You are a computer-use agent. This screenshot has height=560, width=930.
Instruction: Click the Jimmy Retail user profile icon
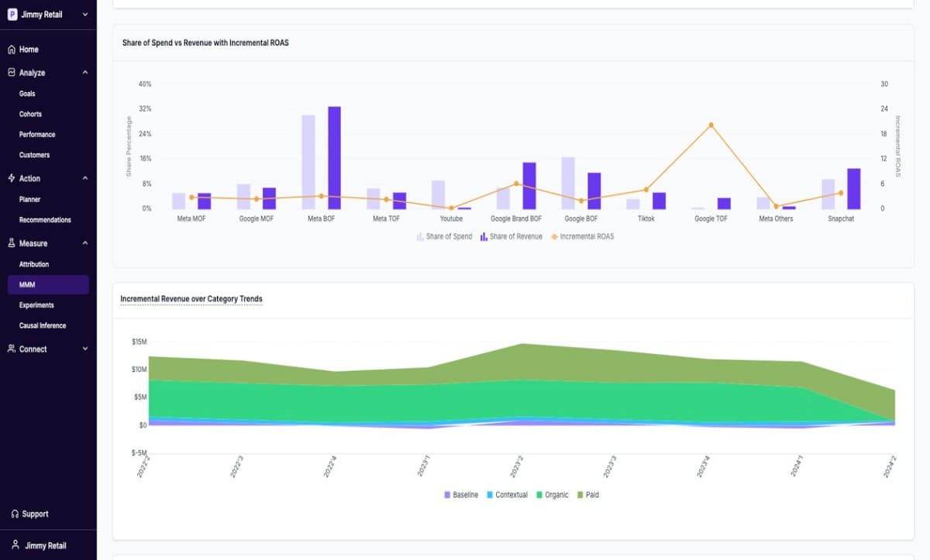click(x=15, y=545)
